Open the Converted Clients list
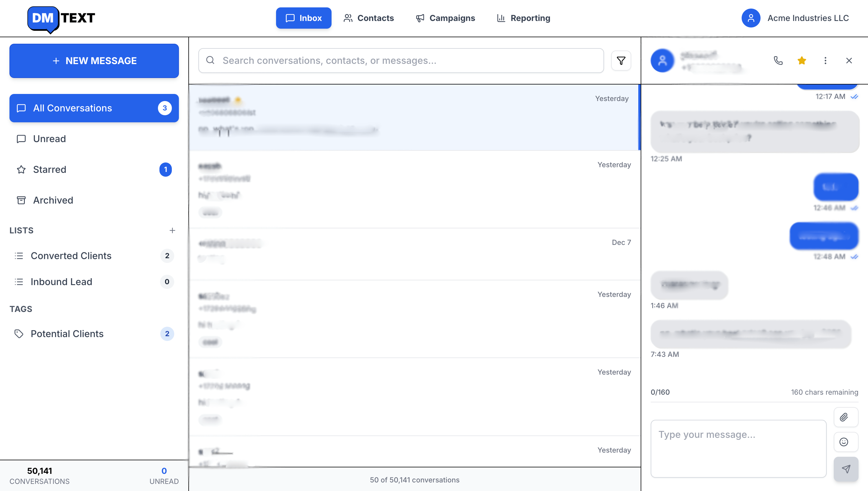The image size is (868, 491). 71,256
